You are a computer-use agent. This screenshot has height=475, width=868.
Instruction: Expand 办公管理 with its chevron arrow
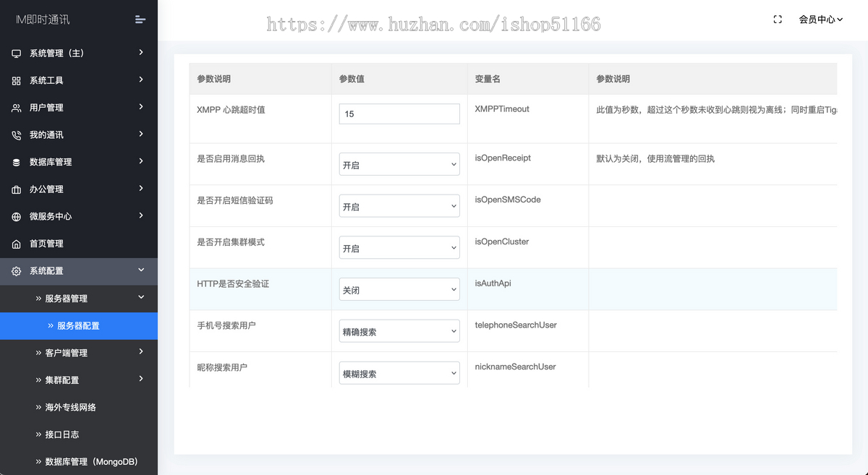click(x=141, y=188)
